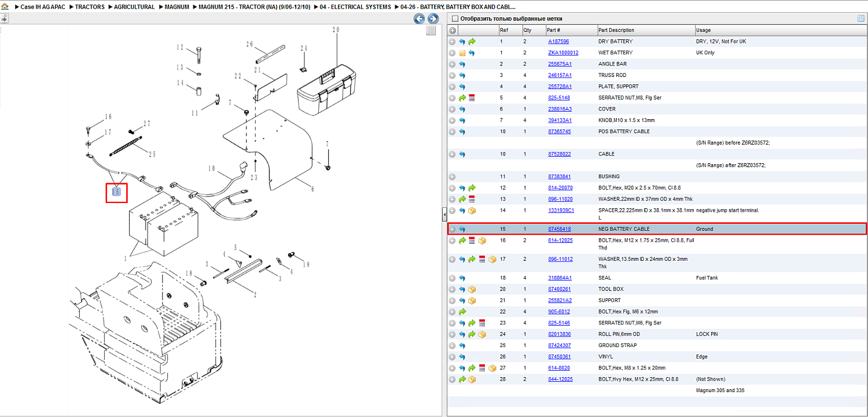This screenshot has height=417, width=868.
Task: Go back to the previous diagram
Action: (419, 19)
